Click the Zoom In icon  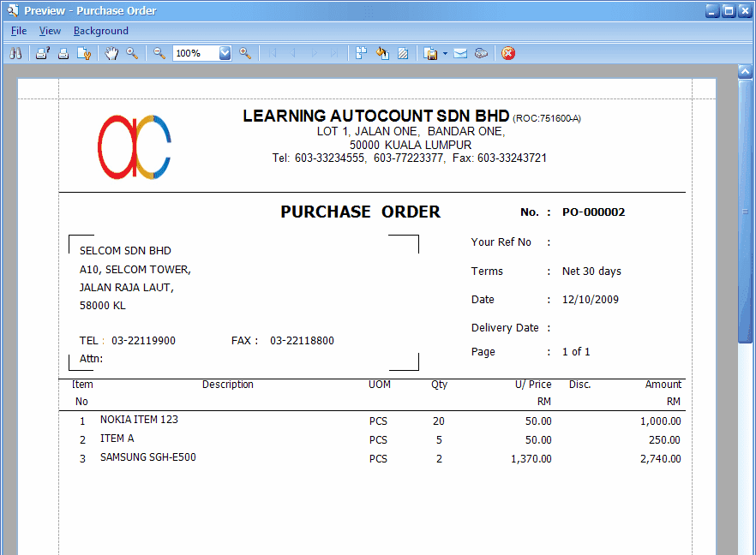[x=245, y=53]
